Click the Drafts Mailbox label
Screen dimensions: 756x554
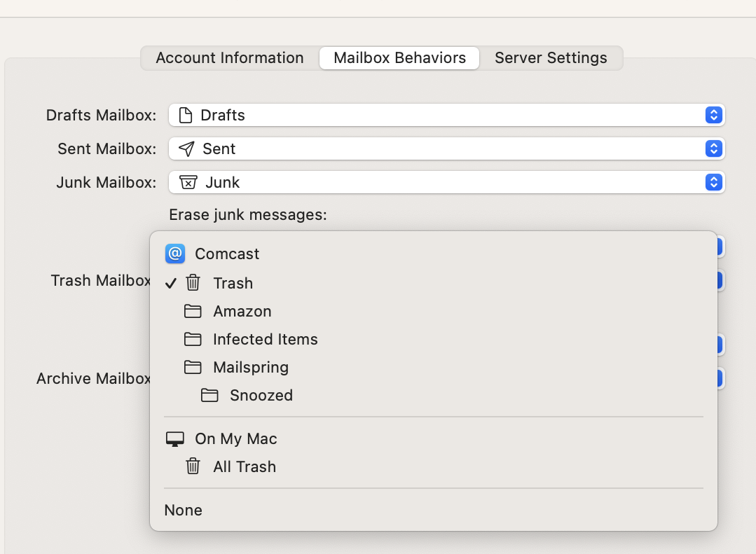tap(102, 116)
